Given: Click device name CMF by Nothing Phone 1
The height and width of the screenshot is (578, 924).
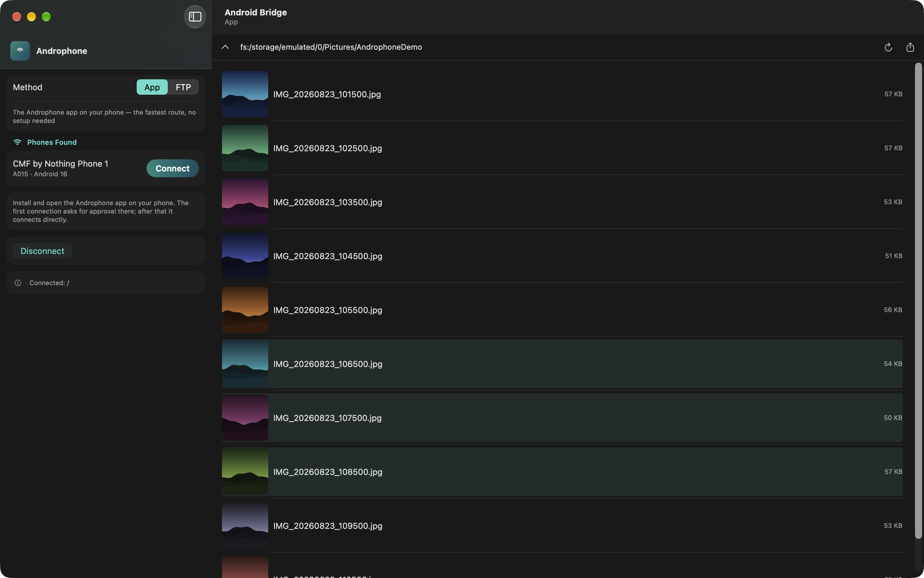Looking at the screenshot, I should click(60, 164).
